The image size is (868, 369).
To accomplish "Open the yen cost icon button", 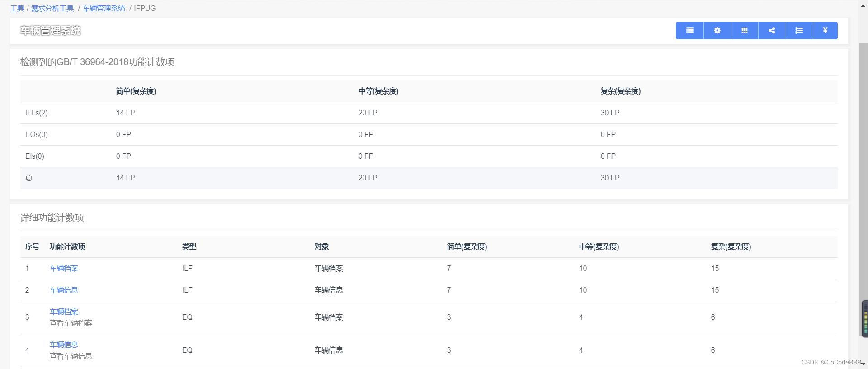I will [825, 30].
